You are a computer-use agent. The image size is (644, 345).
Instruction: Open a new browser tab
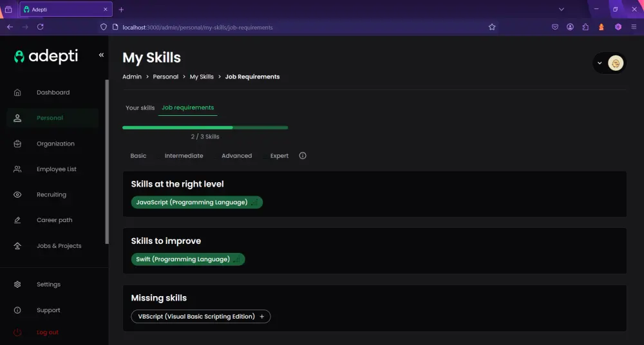click(x=121, y=10)
